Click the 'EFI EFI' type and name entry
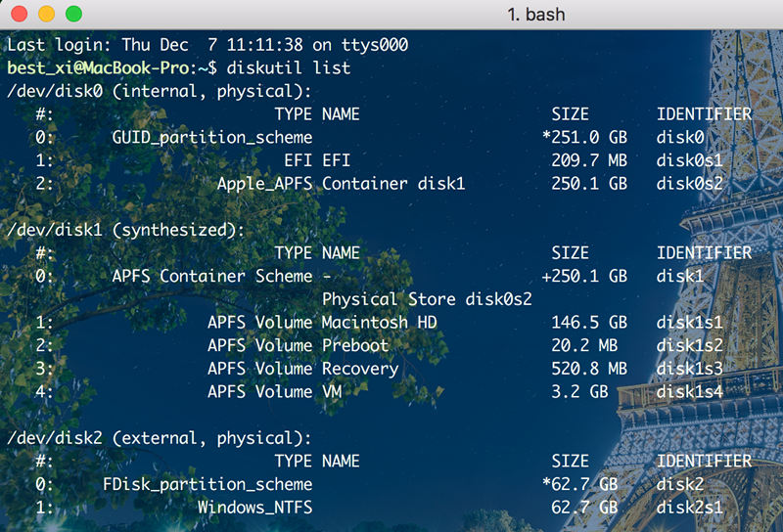783x532 pixels. pyautogui.click(x=317, y=160)
